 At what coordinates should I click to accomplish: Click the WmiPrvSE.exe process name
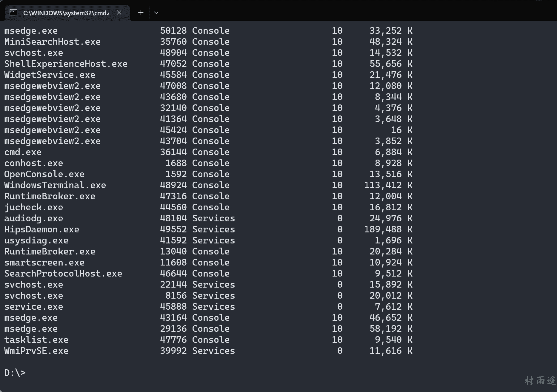pyautogui.click(x=36, y=351)
